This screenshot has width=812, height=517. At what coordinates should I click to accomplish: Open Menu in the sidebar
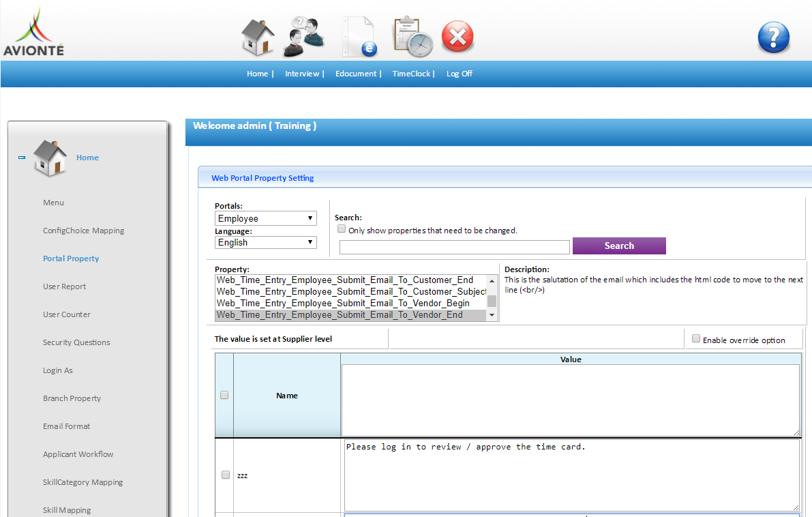tap(53, 203)
